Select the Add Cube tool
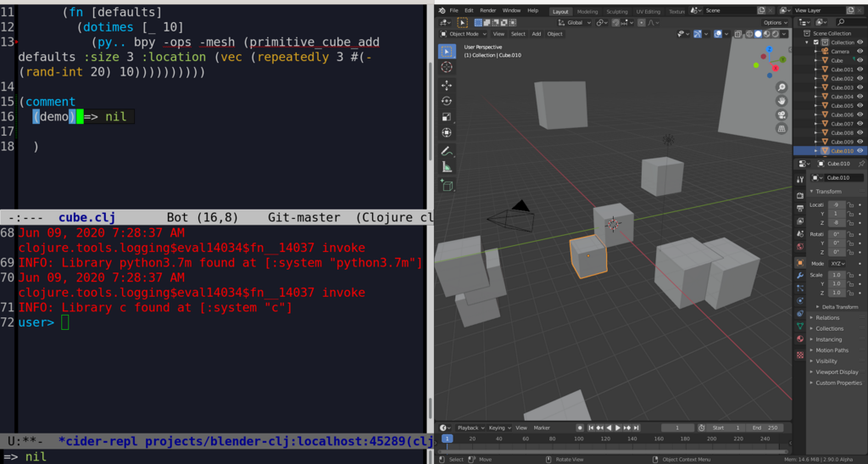This screenshot has height=464, width=868. tap(447, 186)
